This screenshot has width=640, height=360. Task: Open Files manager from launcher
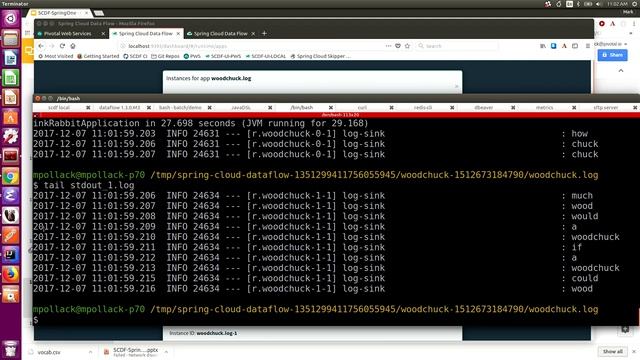coord(11,39)
